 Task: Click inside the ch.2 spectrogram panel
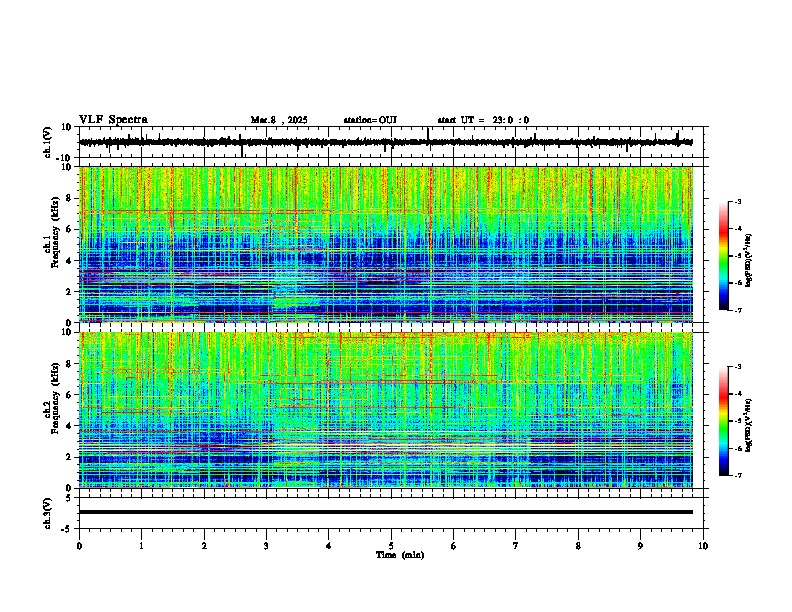coord(386,410)
